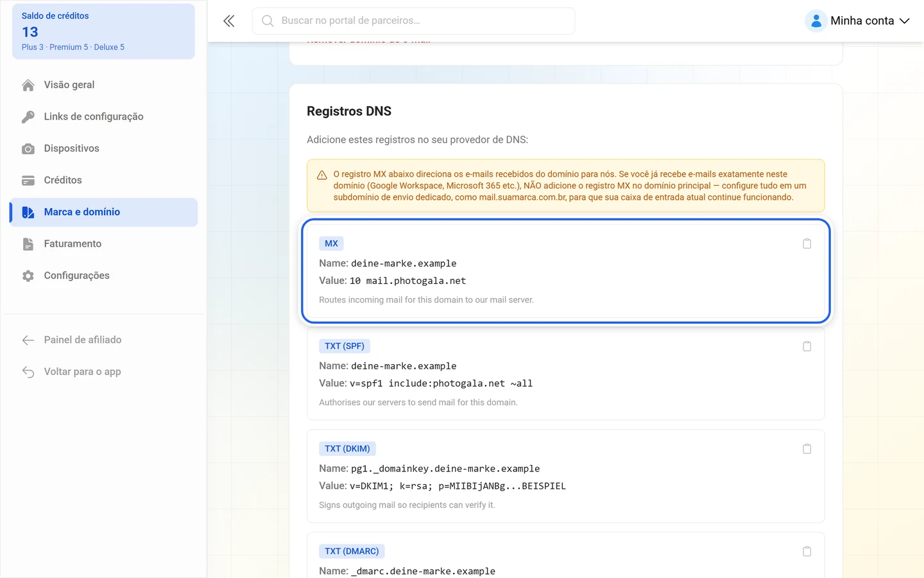Click name _dmarc.deine-marke.example
Viewport: 924px width, 578px height.
423,572
